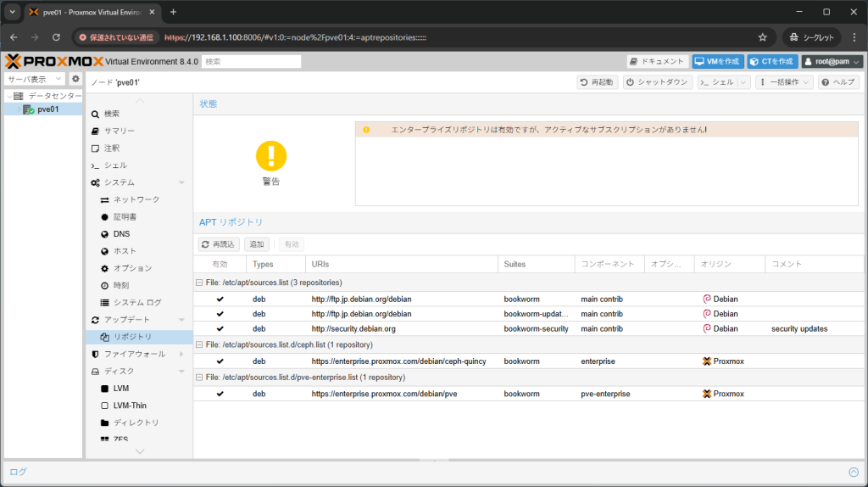Click the Suites column header
868x487 pixels.
pos(536,264)
